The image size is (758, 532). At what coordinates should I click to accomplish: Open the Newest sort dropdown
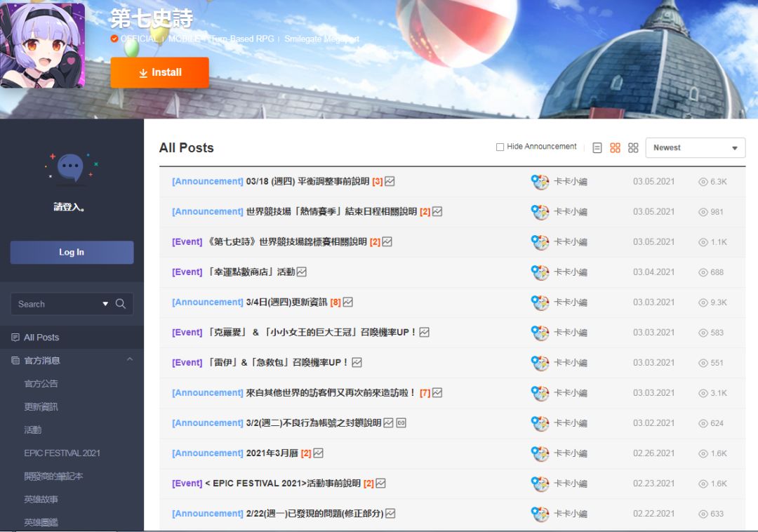click(x=695, y=148)
